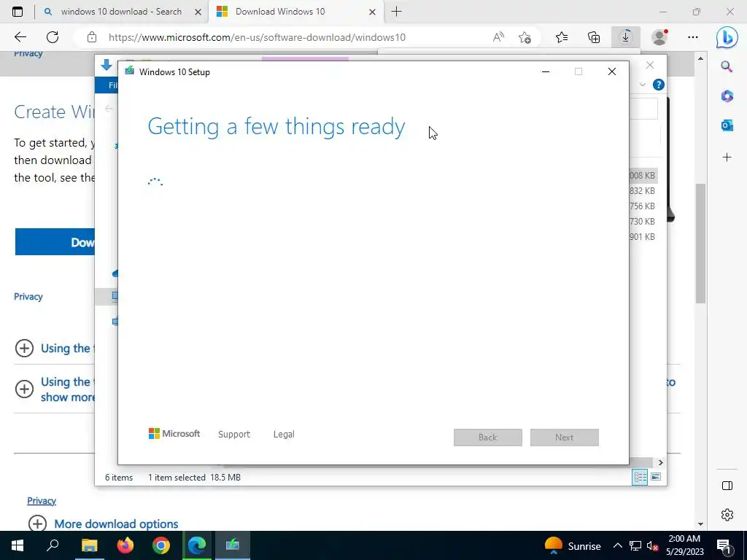Add this page to favorites star icon
The width and height of the screenshot is (747, 560).
(x=525, y=37)
